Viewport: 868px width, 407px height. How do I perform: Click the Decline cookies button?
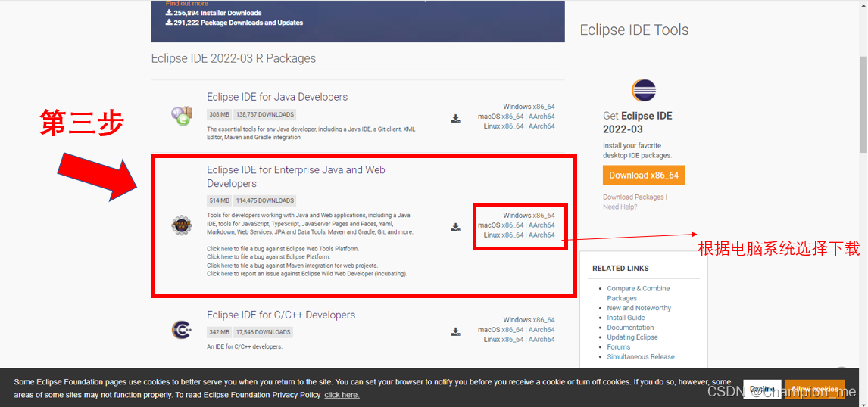point(762,390)
